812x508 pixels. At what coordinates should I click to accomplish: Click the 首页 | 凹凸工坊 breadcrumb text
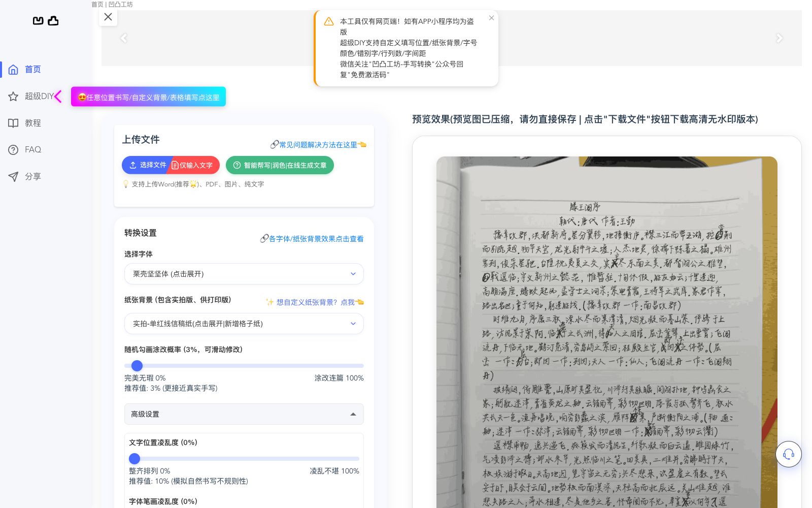(112, 4)
